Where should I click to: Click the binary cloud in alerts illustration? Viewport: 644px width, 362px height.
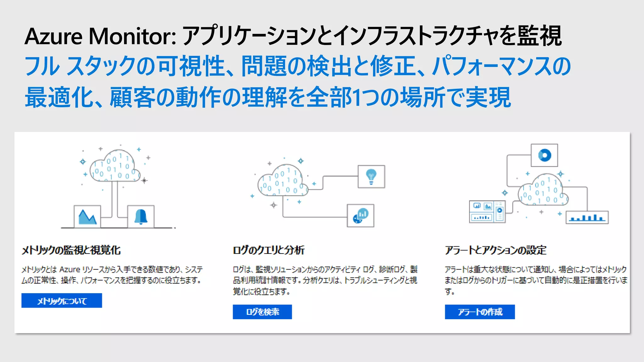pyautogui.click(x=543, y=189)
